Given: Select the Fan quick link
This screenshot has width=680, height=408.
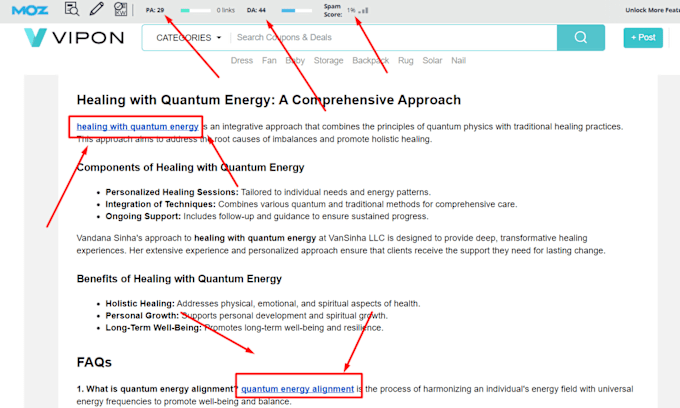Looking at the screenshot, I should (269, 60).
